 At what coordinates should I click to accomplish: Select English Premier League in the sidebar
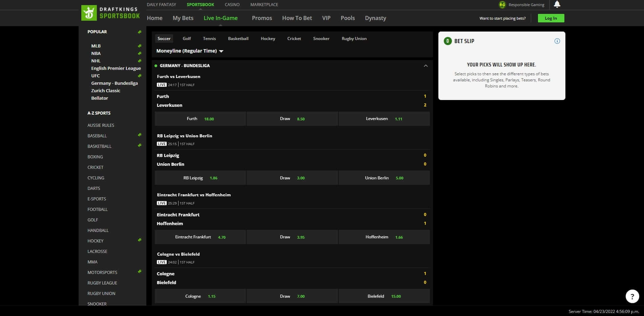pyautogui.click(x=116, y=68)
